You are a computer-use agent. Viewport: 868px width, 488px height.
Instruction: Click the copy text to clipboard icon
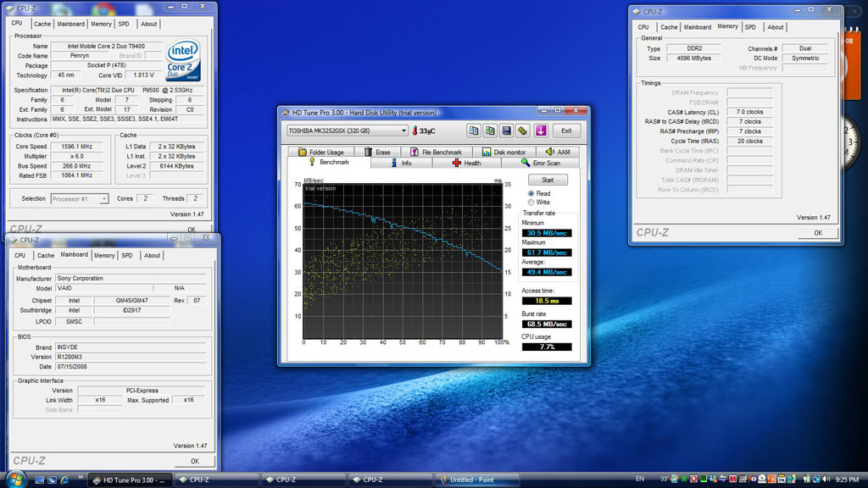coord(474,131)
